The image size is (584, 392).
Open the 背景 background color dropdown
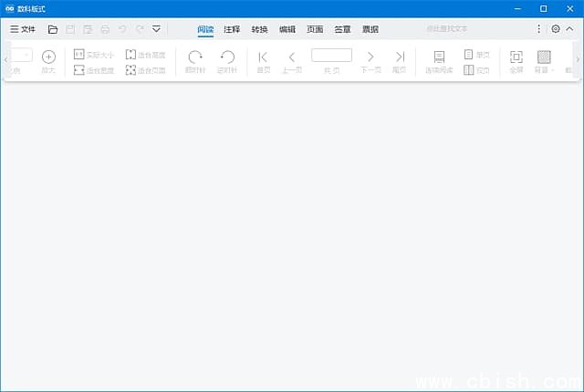(544, 62)
